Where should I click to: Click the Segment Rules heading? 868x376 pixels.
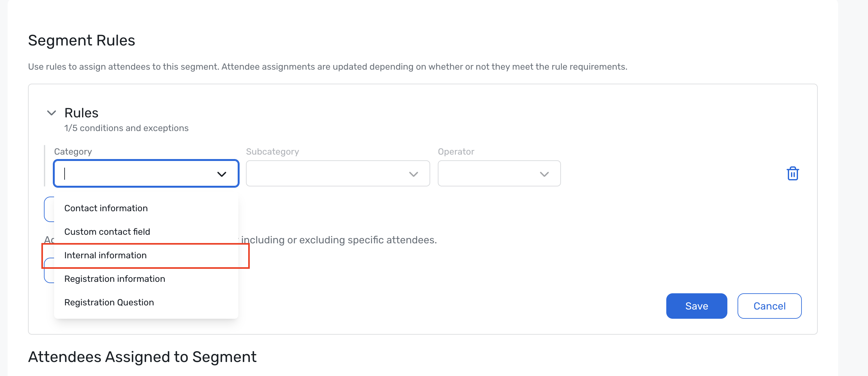click(x=81, y=40)
